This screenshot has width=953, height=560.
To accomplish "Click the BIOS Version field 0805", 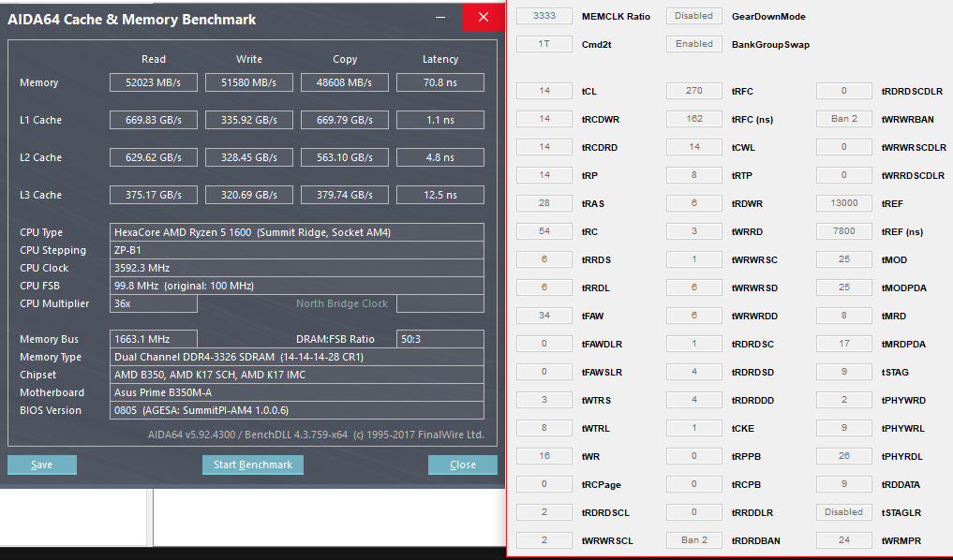I will pos(297,410).
